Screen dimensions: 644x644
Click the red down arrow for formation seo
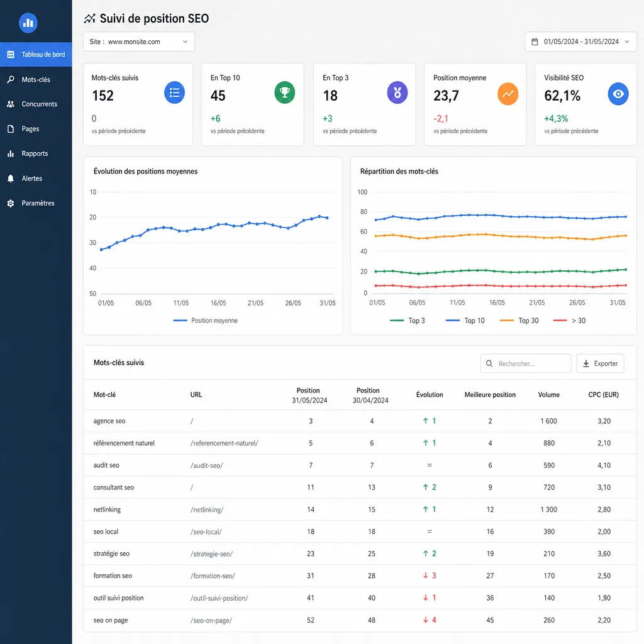[426, 575]
